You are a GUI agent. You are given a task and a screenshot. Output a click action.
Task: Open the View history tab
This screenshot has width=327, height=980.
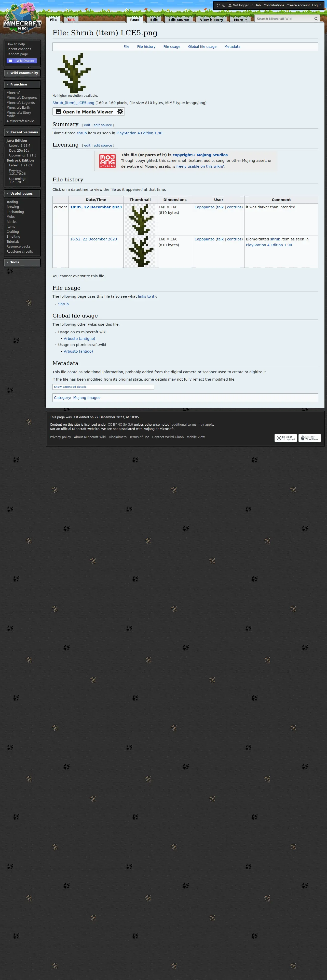(211, 20)
